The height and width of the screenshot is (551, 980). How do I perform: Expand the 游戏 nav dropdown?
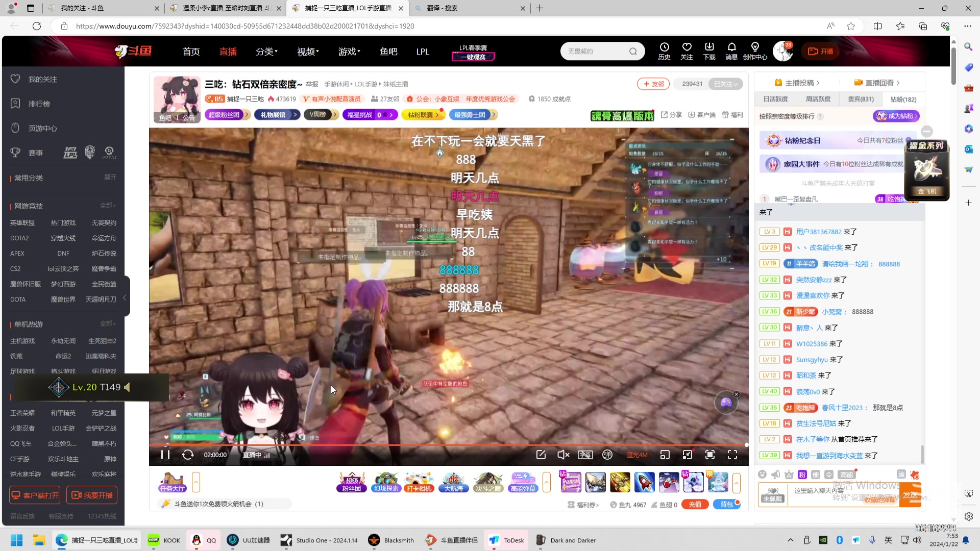pos(349,52)
